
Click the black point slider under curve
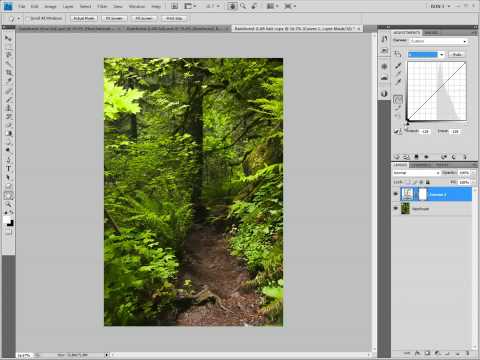point(407,123)
